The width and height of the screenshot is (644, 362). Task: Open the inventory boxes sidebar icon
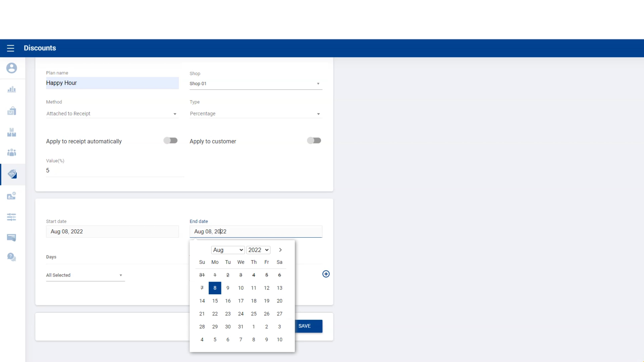[x=11, y=132]
